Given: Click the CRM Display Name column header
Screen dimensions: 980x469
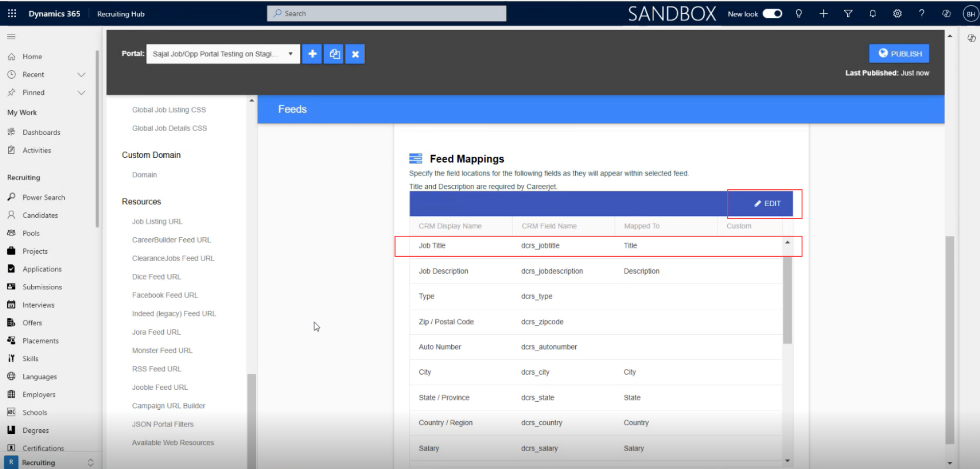Looking at the screenshot, I should pyautogui.click(x=450, y=226).
